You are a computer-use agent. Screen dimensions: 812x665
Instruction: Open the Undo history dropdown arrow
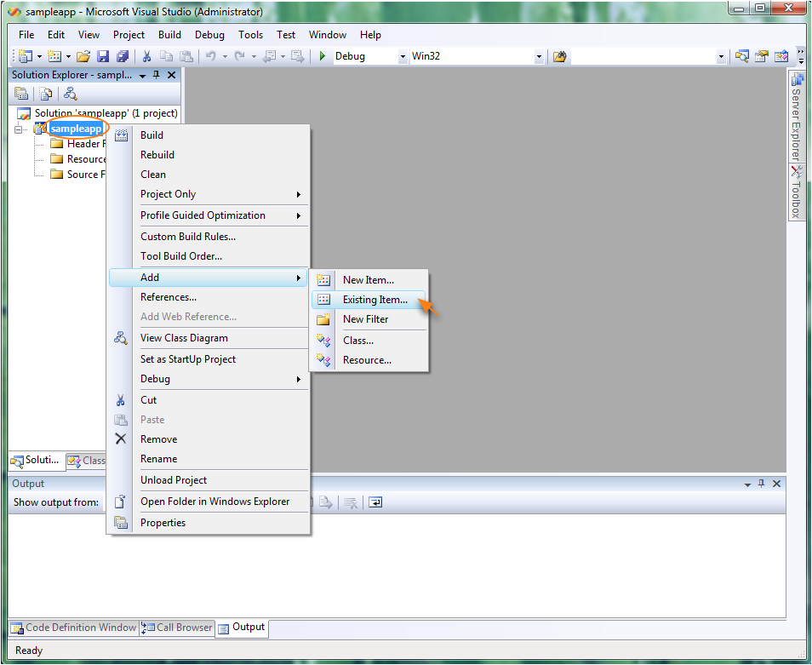tap(225, 56)
